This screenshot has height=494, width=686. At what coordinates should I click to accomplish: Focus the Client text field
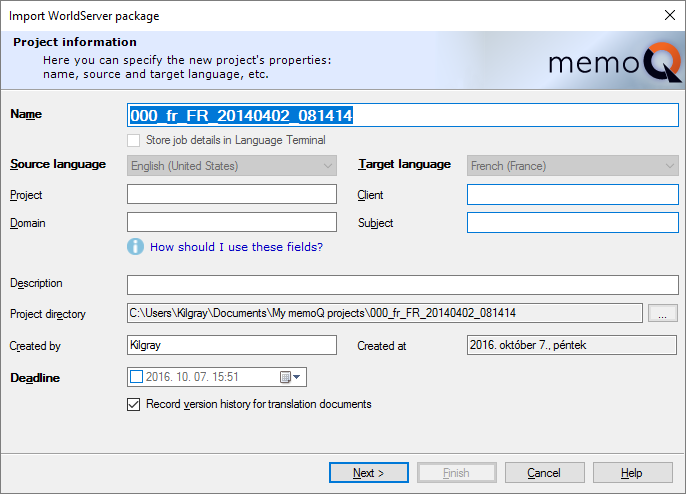572,195
